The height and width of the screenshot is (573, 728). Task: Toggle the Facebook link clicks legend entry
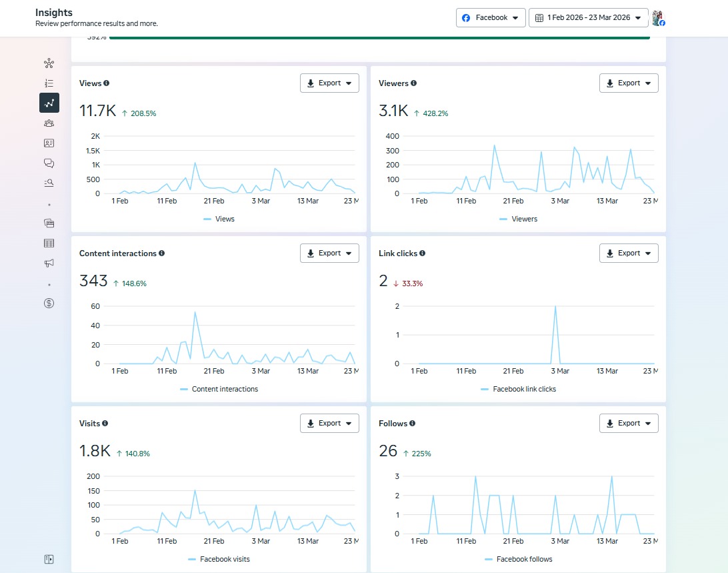click(518, 389)
